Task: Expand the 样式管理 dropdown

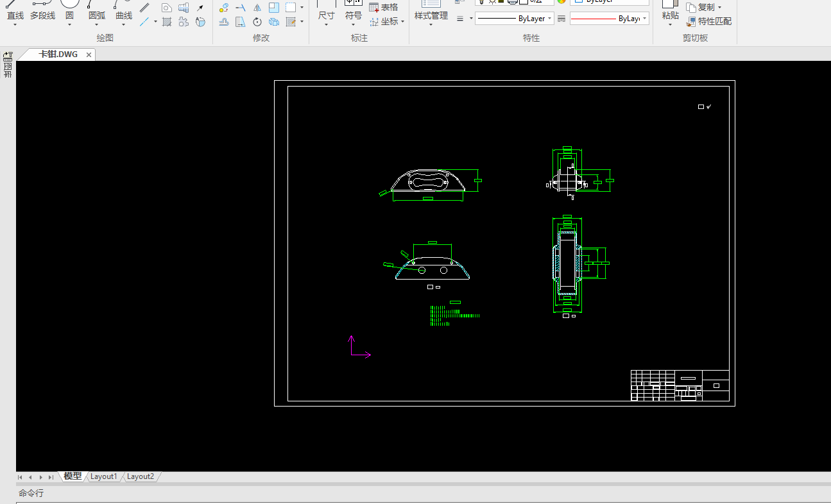Action: point(431,25)
